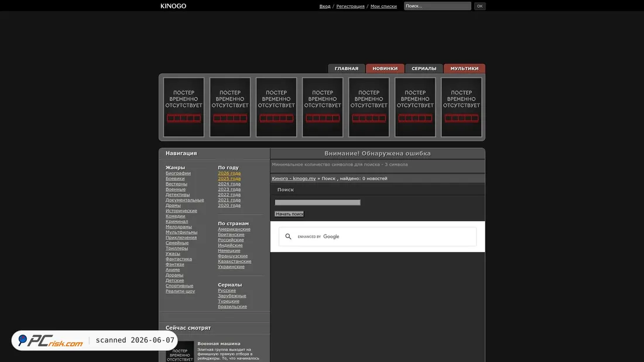Open the last missing poster thumbnail in carousel
Screen dimensions: 644x362
461,107
